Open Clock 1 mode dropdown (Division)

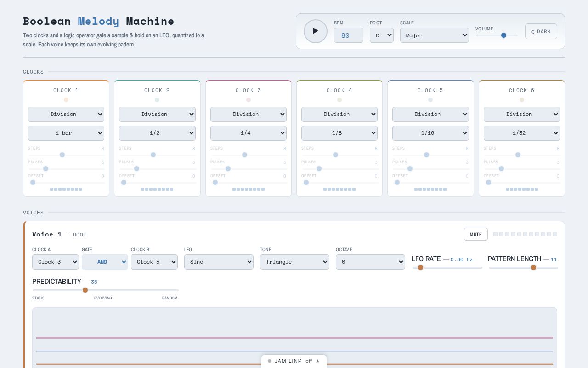pos(66,114)
